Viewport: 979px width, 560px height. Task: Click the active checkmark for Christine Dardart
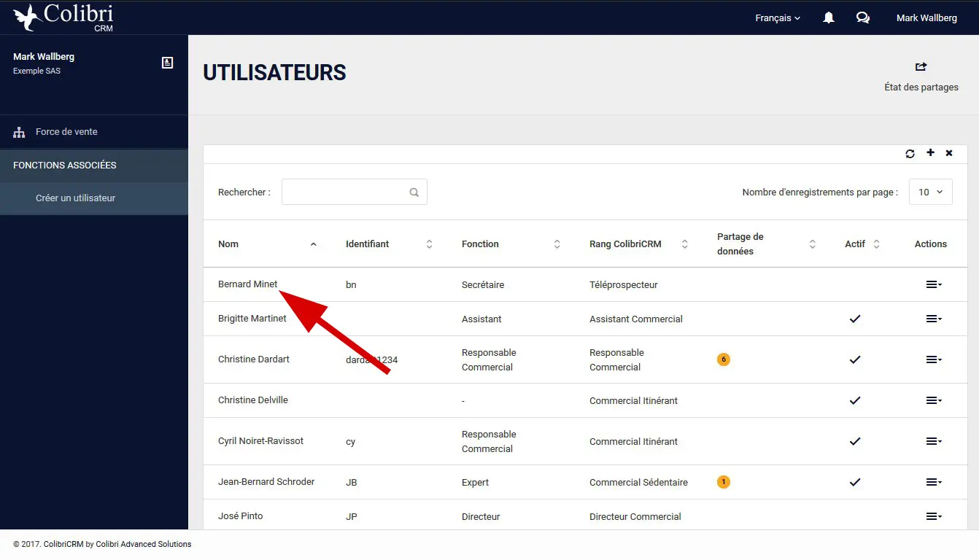point(855,359)
